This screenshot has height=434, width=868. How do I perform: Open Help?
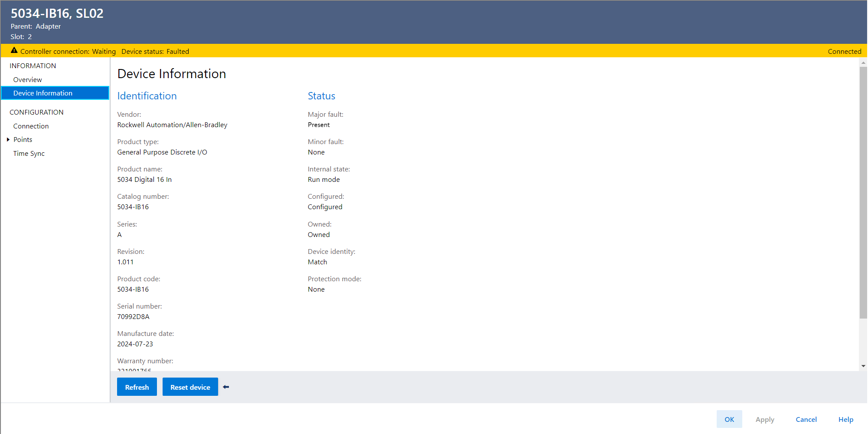point(845,419)
